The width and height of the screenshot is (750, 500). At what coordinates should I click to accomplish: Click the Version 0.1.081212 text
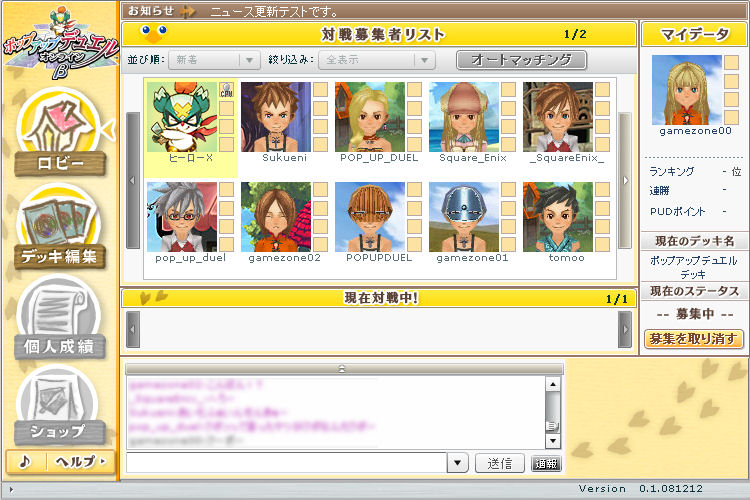pos(640,489)
